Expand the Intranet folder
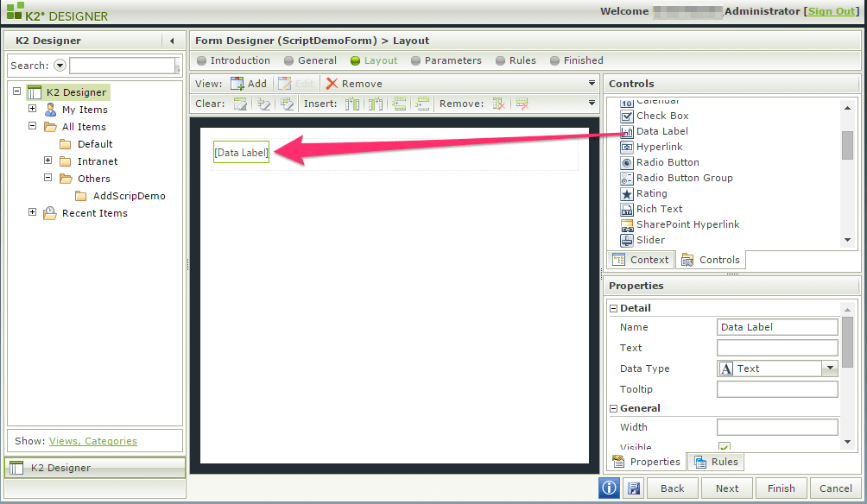867x504 pixels. pyautogui.click(x=47, y=161)
